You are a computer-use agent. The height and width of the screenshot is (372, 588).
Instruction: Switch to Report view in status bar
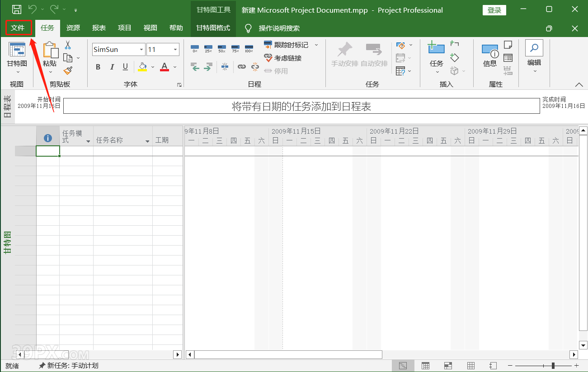(493, 366)
